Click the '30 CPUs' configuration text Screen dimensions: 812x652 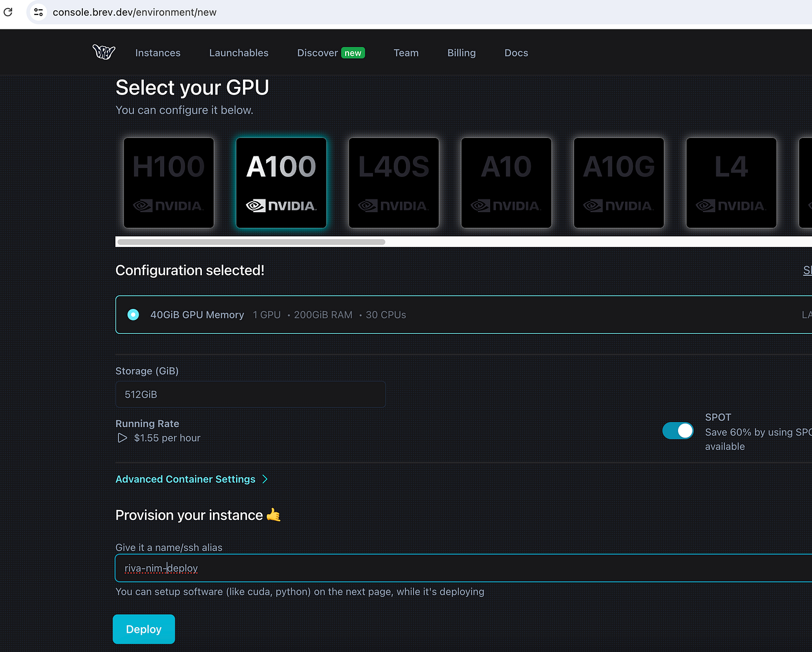click(386, 315)
